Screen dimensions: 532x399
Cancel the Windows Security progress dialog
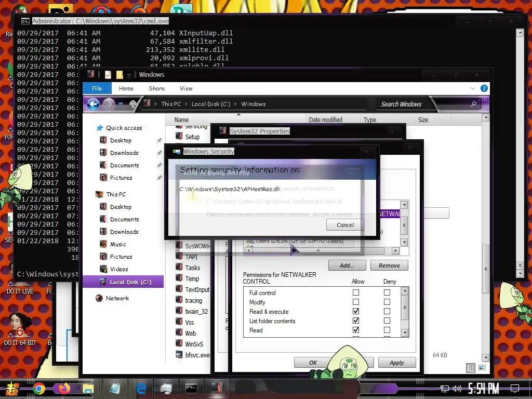coord(345,225)
